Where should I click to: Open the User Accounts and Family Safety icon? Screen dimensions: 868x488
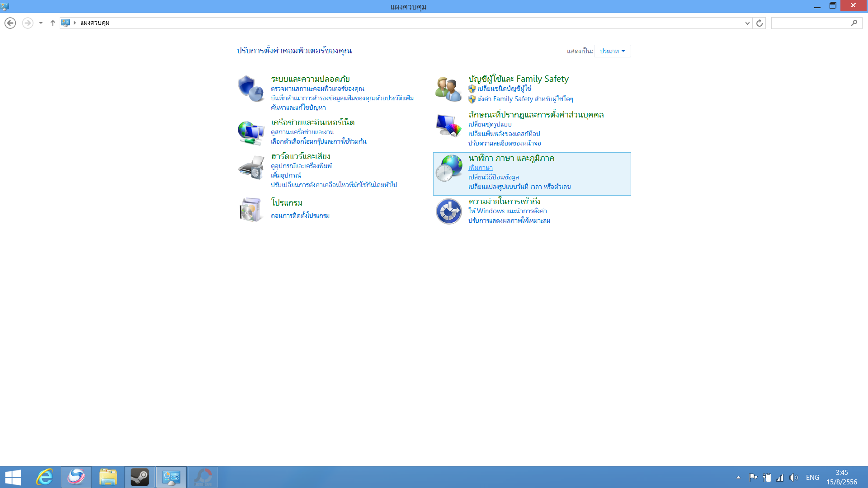click(x=448, y=89)
